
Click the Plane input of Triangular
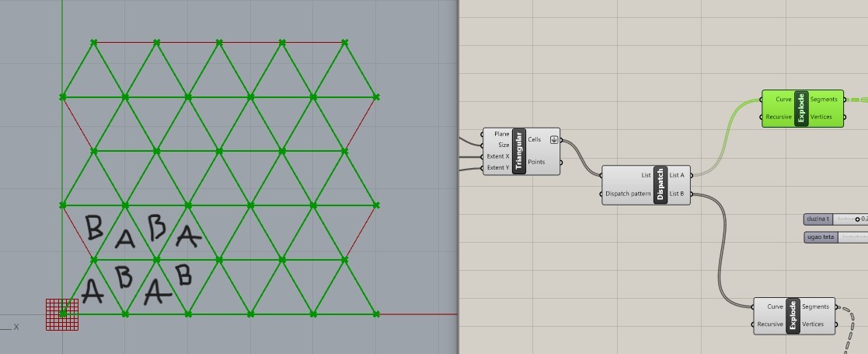(x=501, y=134)
